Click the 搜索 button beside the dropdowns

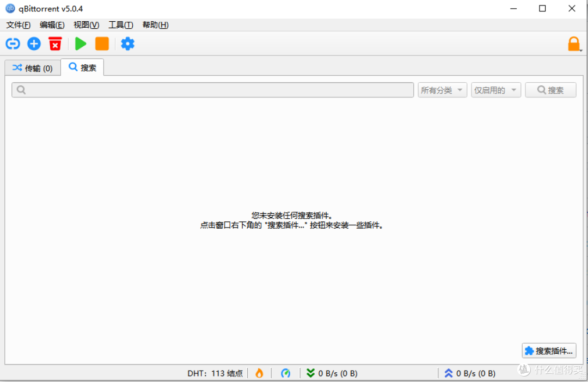tap(550, 90)
